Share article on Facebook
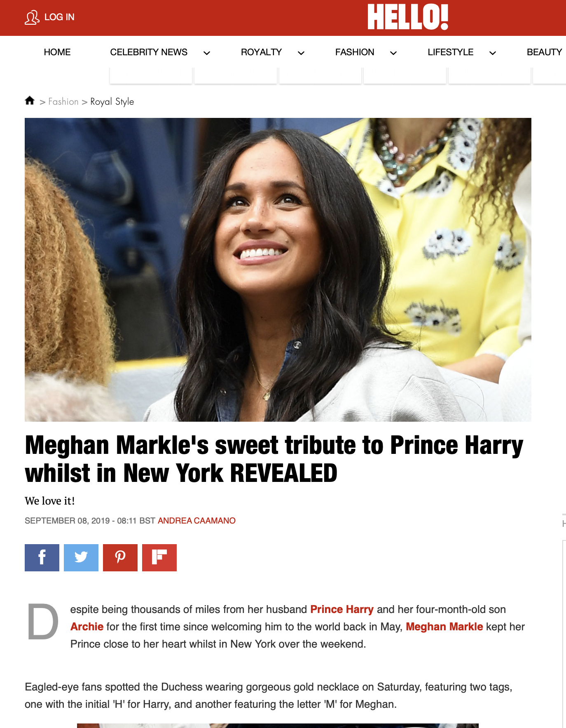Screen dimensions: 566x728 (x=42, y=558)
